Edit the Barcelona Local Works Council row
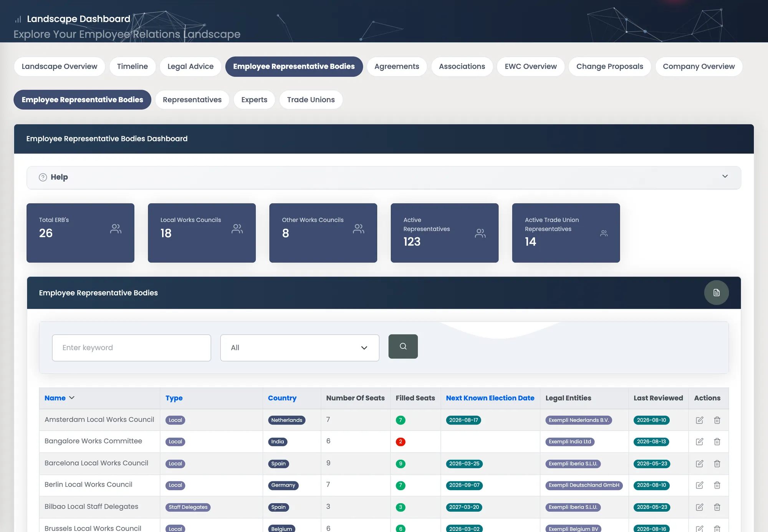This screenshot has width=768, height=532. click(699, 464)
